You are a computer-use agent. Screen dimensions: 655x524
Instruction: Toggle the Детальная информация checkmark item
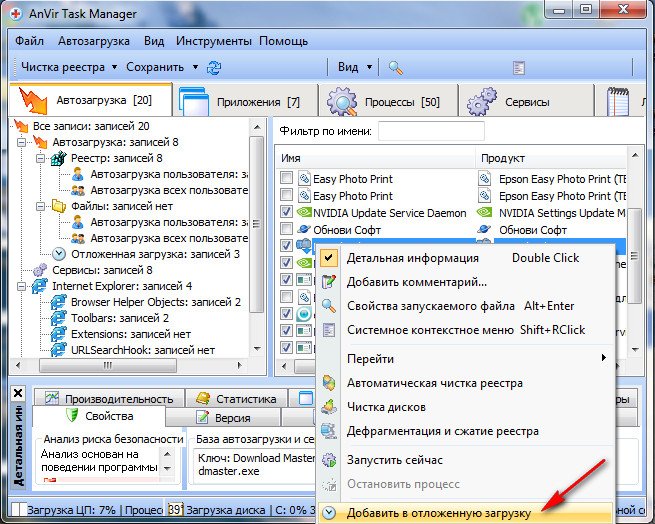(x=463, y=258)
